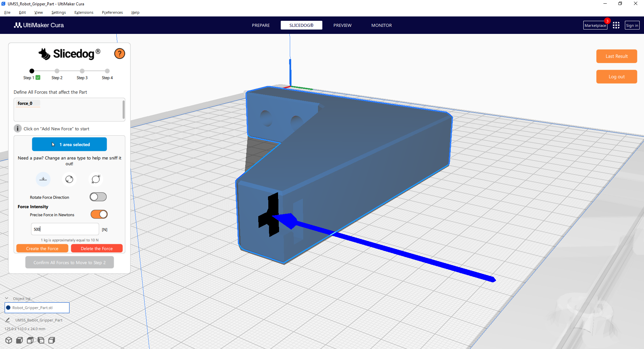Open the Slicedog help question mark
The width and height of the screenshot is (644, 349).
(119, 54)
